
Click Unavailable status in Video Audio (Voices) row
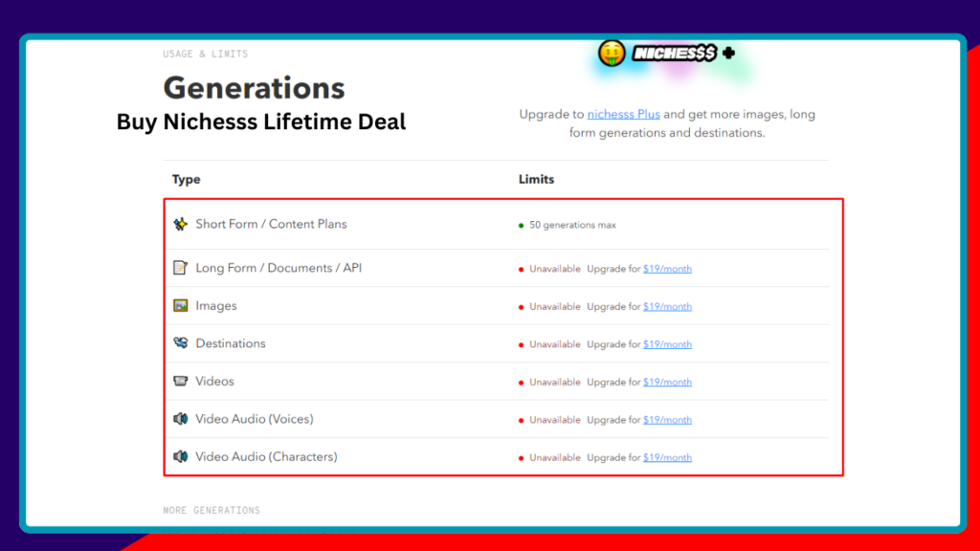(555, 420)
